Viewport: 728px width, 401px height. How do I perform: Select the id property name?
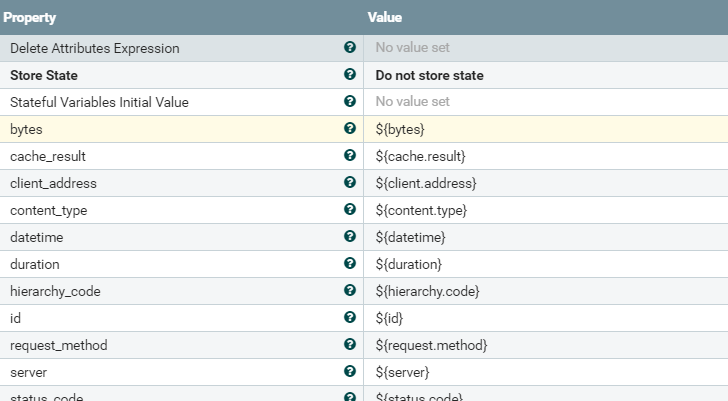(x=15, y=318)
